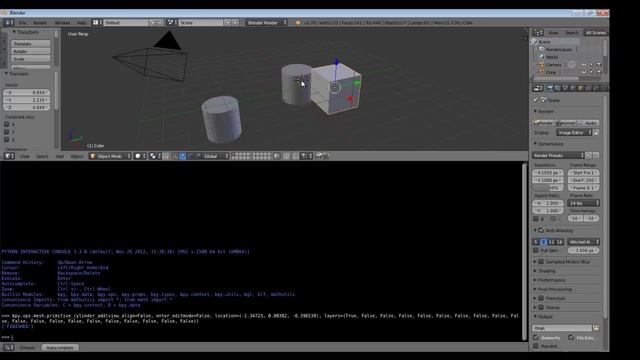The width and height of the screenshot is (640, 360).
Task: Click the Vector X value field
Action: [27, 92]
